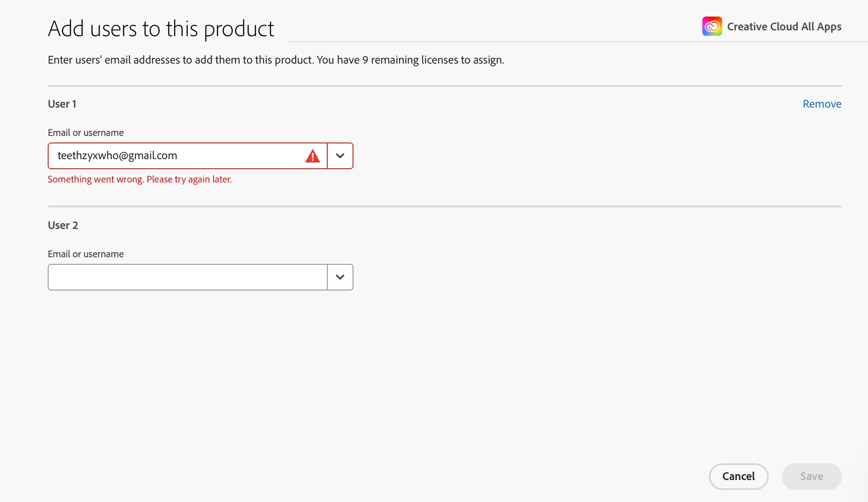868x502 pixels.
Task: Click 'Email or username' label above User 2 field
Action: tap(86, 254)
